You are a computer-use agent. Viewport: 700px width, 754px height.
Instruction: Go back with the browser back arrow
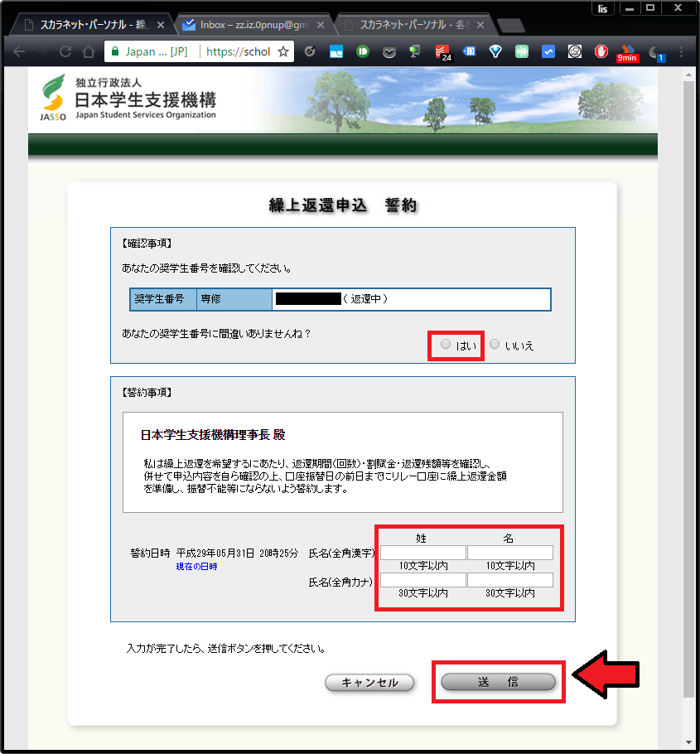click(x=19, y=51)
